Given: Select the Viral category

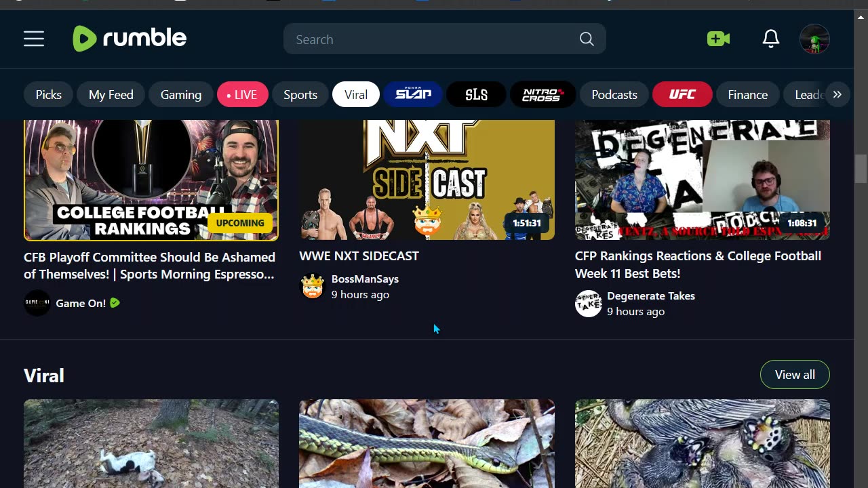Looking at the screenshot, I should [356, 94].
